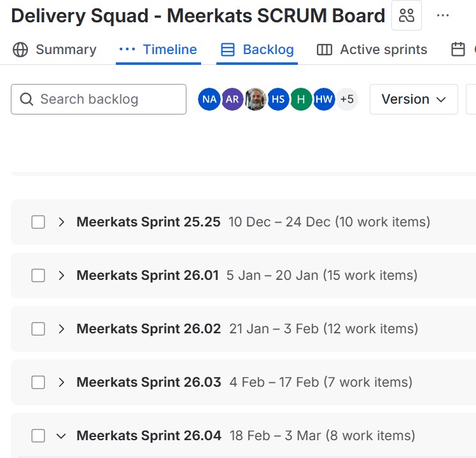Open the three-dot more actions menu
This screenshot has width=476, height=458.
[x=442, y=15]
